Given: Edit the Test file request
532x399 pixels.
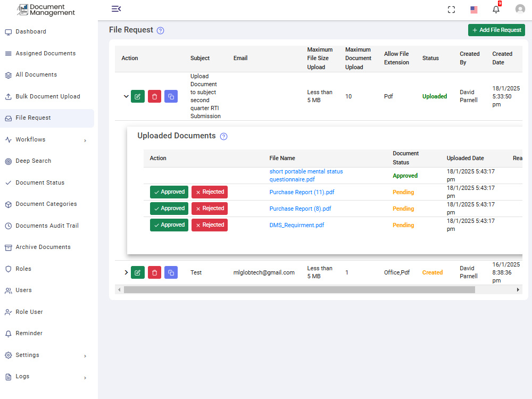Looking at the screenshot, I should pyautogui.click(x=138, y=272).
